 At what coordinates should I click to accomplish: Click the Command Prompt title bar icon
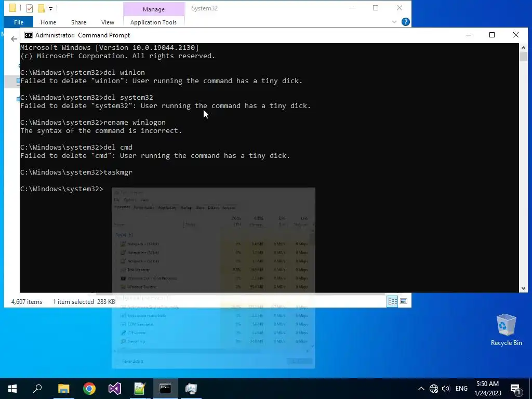[29, 35]
